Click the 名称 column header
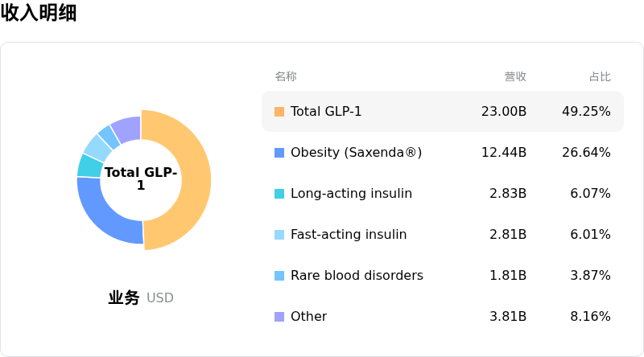The height and width of the screenshot is (357, 644). coord(286,77)
